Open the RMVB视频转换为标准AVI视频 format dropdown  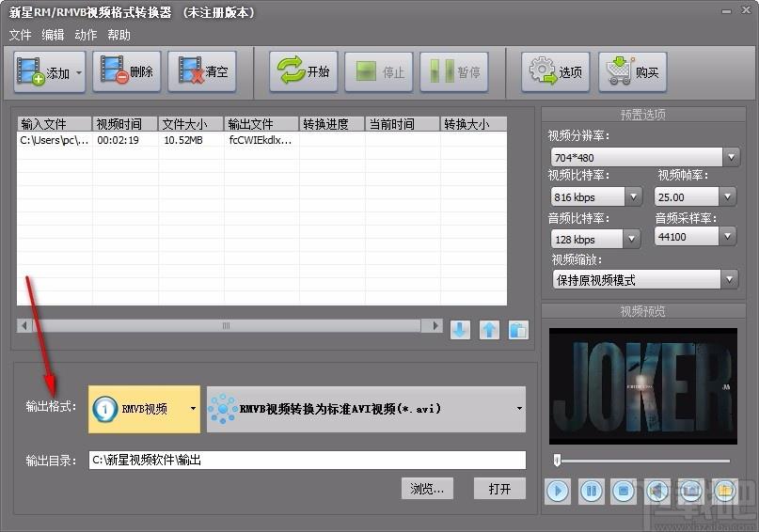click(x=366, y=409)
